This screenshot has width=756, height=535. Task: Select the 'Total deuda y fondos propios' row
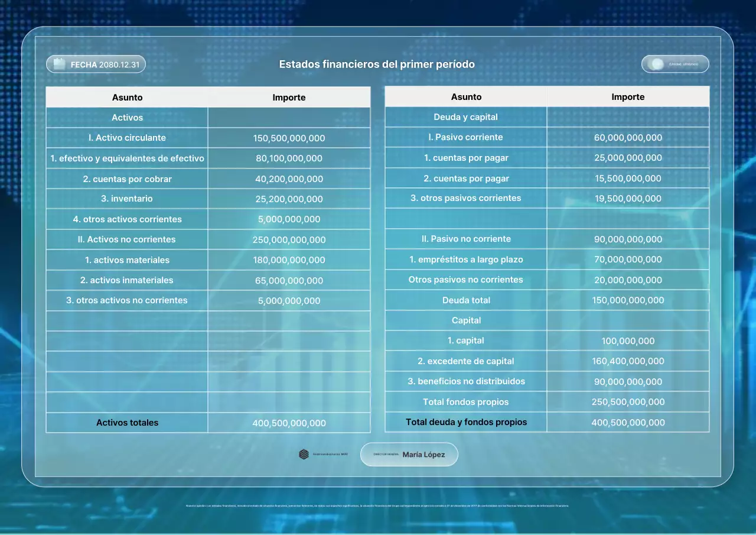pyautogui.click(x=466, y=422)
